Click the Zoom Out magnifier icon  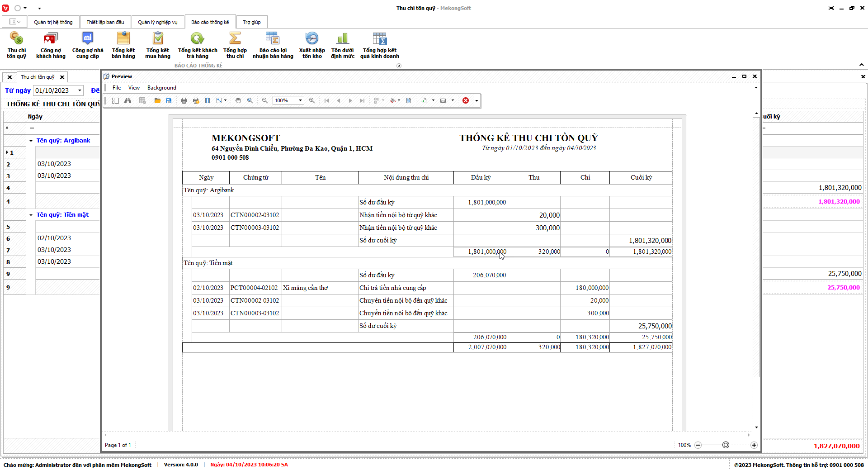click(265, 100)
